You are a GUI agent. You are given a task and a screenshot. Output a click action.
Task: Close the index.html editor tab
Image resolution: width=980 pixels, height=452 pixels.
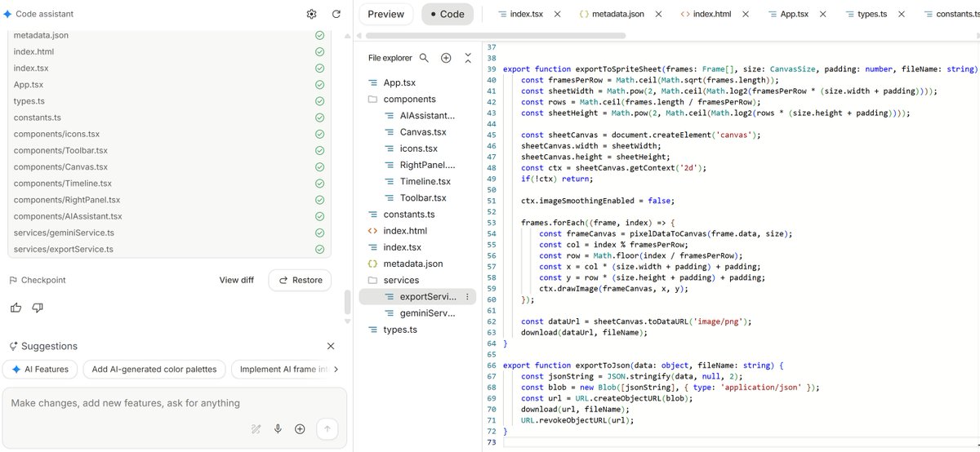[x=746, y=14]
